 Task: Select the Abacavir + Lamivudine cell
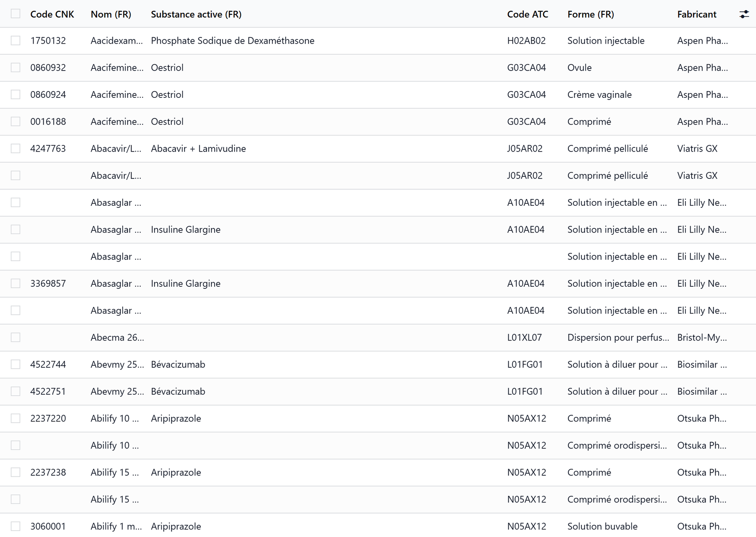pyautogui.click(x=198, y=149)
